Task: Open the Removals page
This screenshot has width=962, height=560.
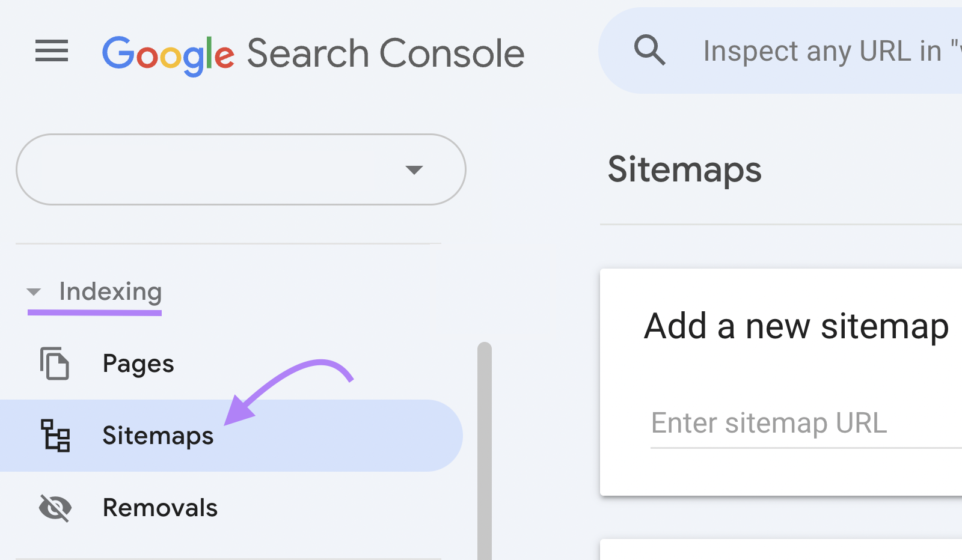Action: [x=160, y=508]
